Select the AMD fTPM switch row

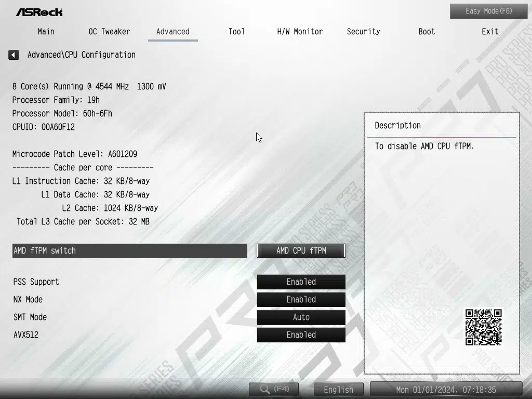pos(129,250)
